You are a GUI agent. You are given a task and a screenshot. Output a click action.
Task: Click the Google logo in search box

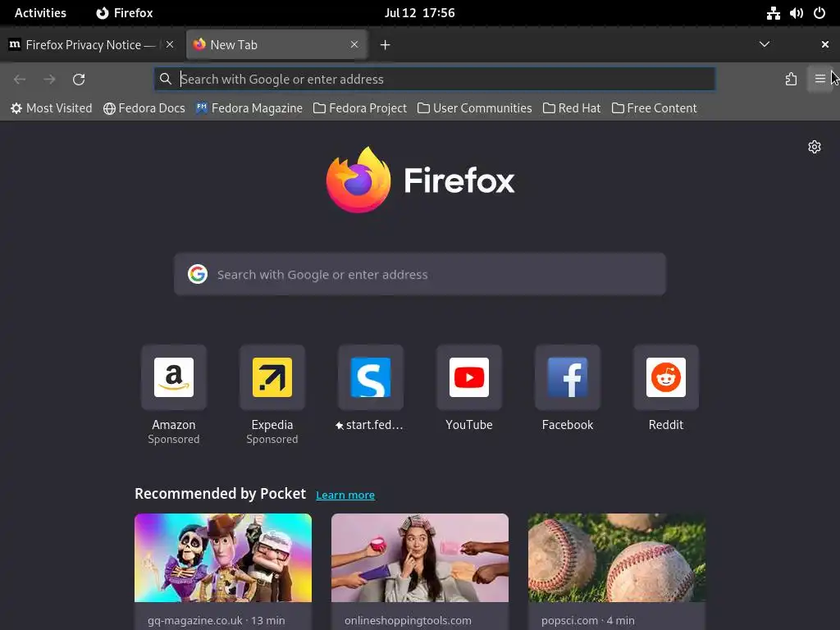198,274
